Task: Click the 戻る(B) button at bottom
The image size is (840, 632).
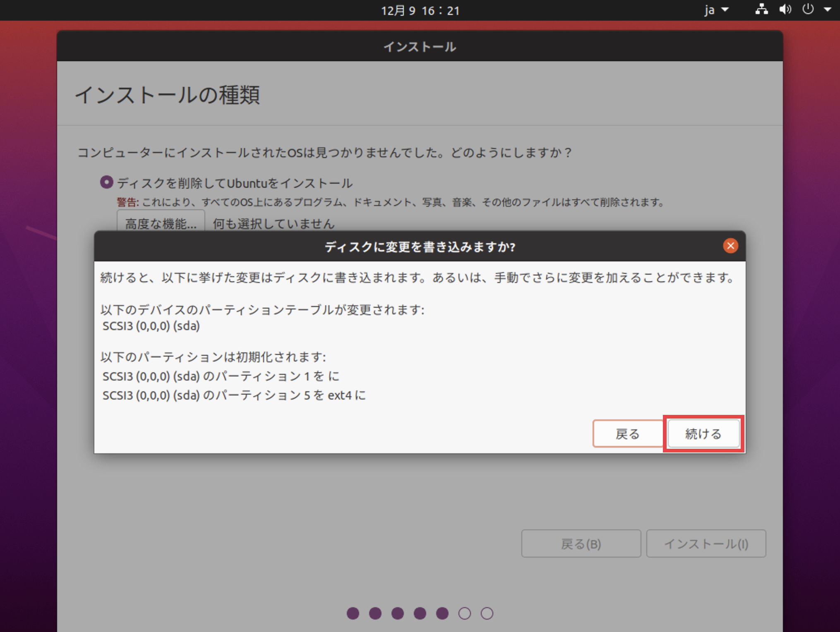Action: point(581,543)
